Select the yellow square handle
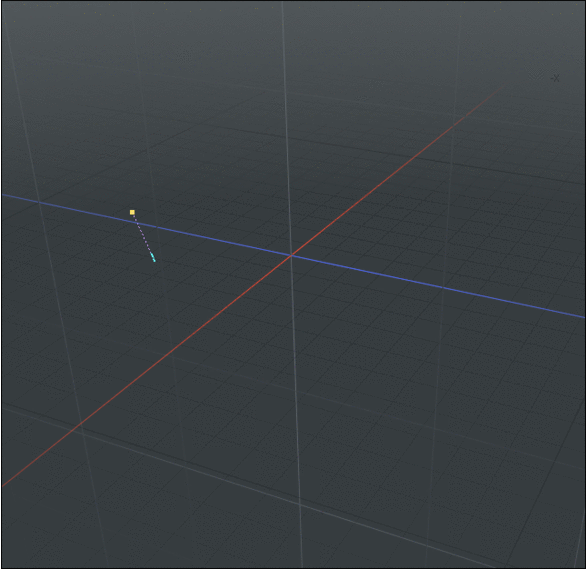The image size is (586, 569). coord(132,212)
